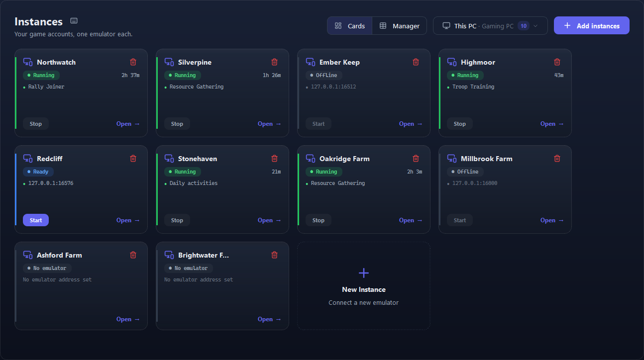Delete the Northwatch instance via trash icon
644x360 pixels.
point(133,62)
